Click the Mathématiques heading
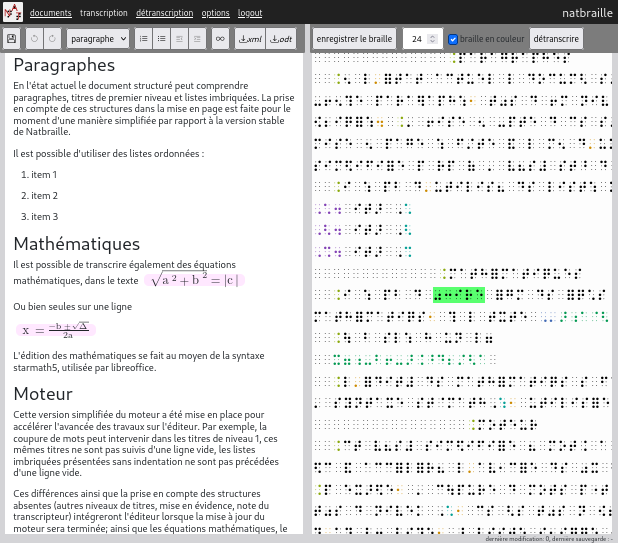The width and height of the screenshot is (618, 543). click(x=77, y=244)
